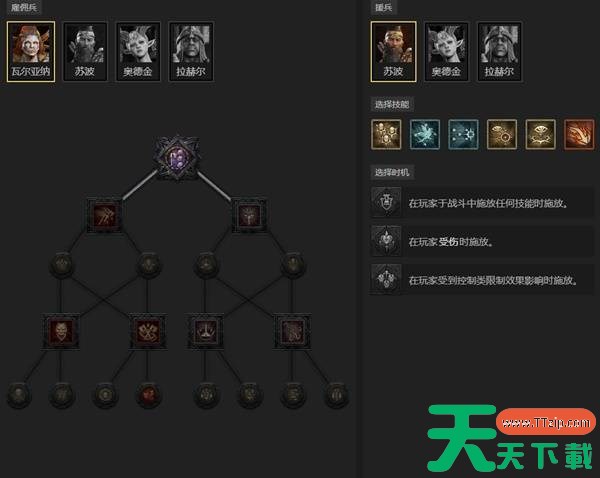Choose the teal frost-burst skill icon
600x478 pixels.
click(425, 134)
